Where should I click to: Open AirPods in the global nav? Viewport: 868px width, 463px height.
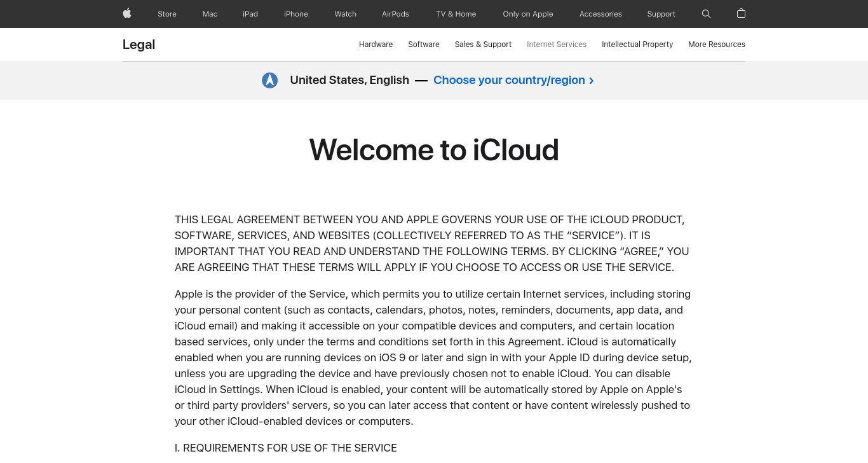click(x=395, y=14)
